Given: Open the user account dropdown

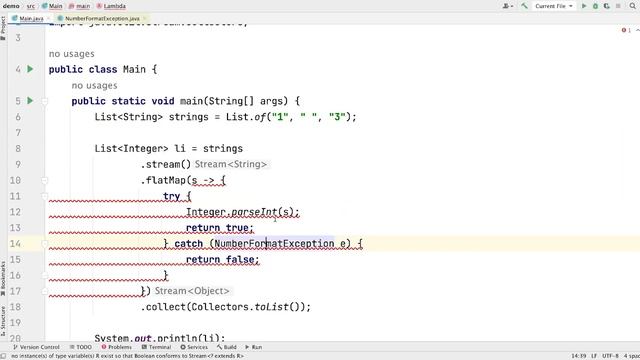Looking at the screenshot, I should 508,6.
